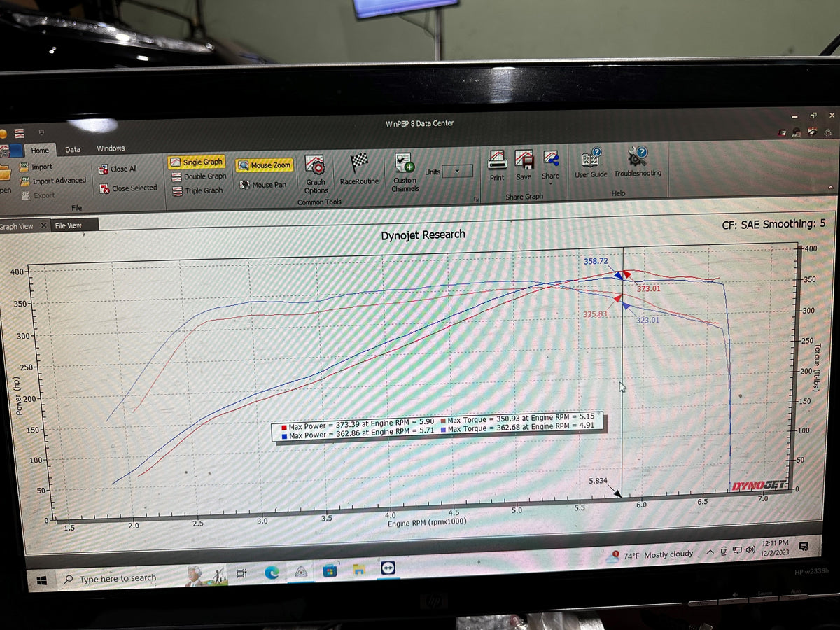Image resolution: width=840 pixels, height=630 pixels.
Task: Open the Windows ribbon tab
Action: (x=111, y=148)
